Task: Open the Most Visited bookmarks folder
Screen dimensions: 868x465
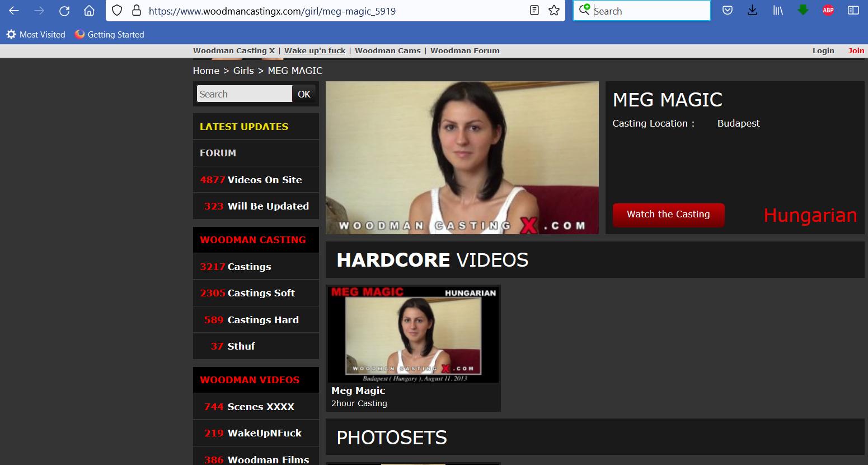Action: pos(36,35)
